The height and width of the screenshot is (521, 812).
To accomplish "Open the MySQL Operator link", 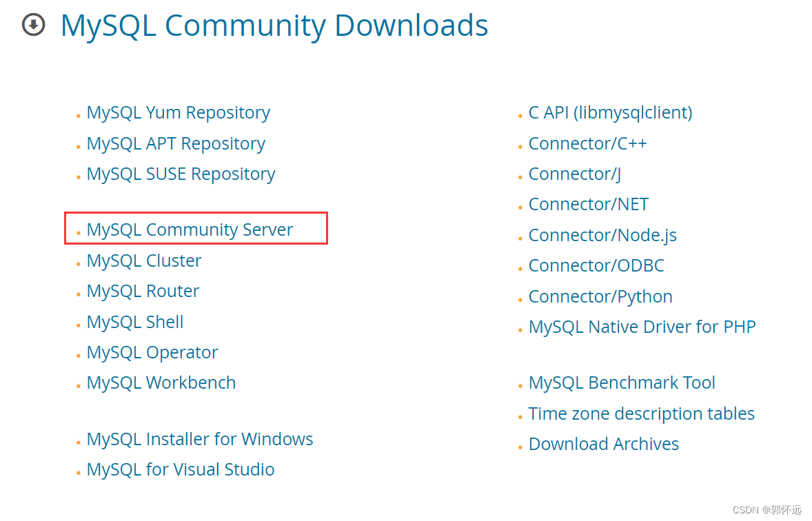I will click(x=152, y=353).
